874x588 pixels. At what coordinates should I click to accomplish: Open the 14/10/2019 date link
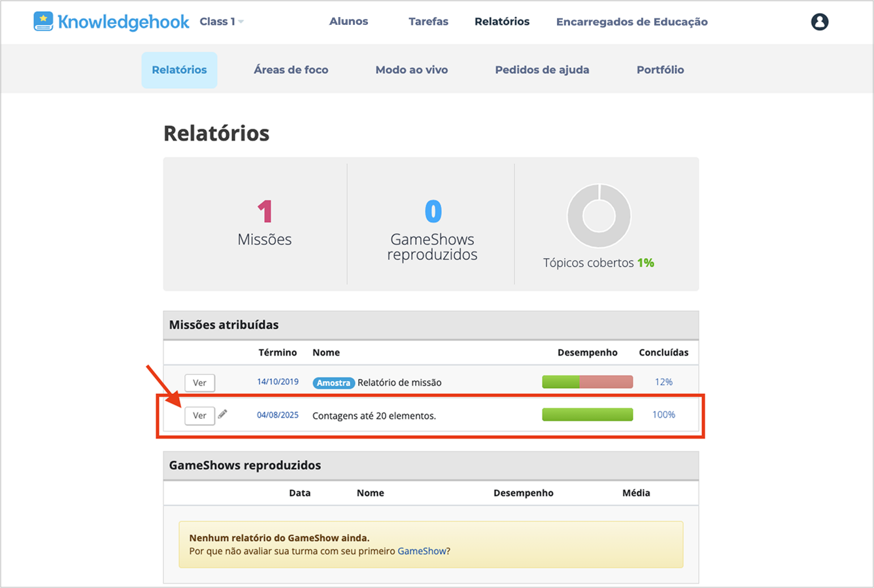278,382
